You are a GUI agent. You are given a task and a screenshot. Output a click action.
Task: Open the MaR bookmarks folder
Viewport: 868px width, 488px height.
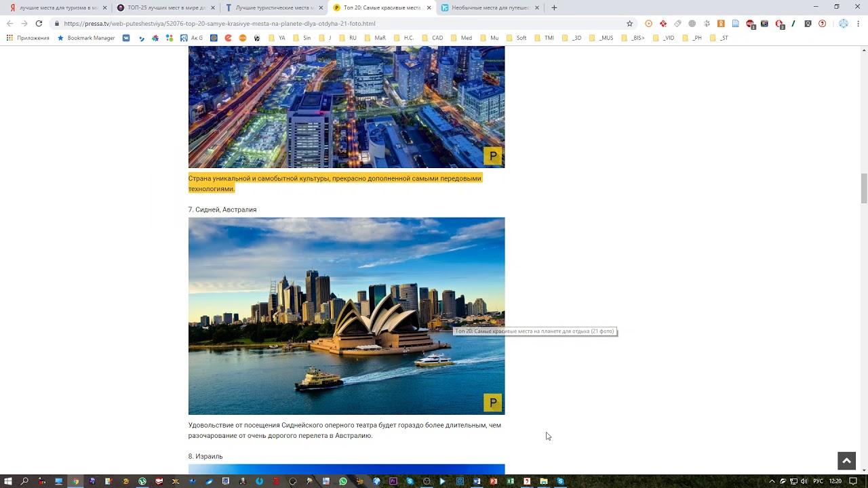click(x=374, y=38)
